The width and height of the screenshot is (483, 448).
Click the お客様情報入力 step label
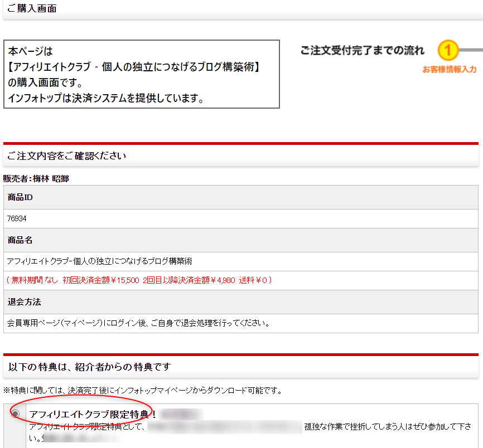(449, 69)
